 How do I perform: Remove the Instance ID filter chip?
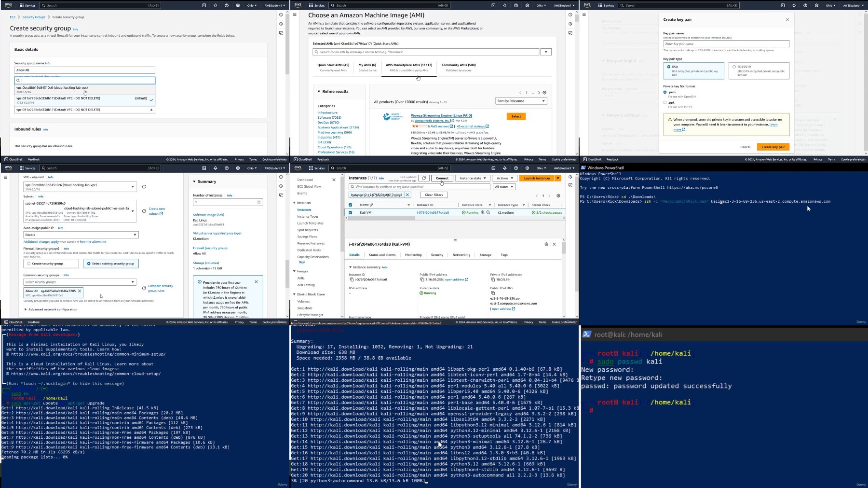pos(407,195)
